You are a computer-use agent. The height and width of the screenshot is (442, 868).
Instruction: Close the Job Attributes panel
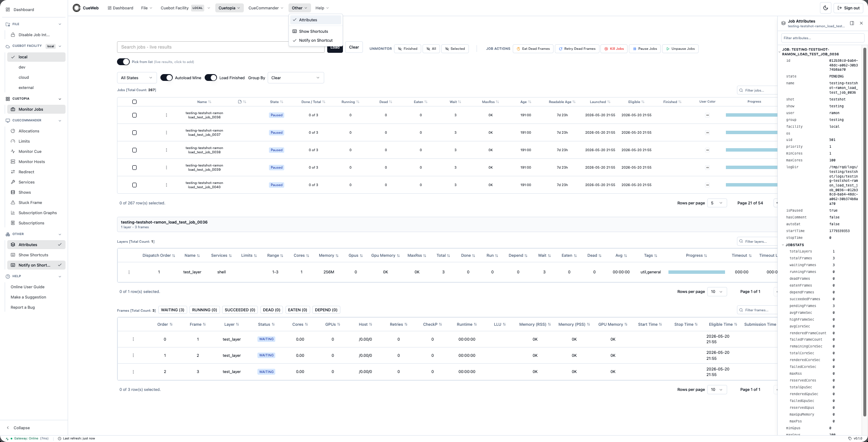pyautogui.click(x=861, y=23)
